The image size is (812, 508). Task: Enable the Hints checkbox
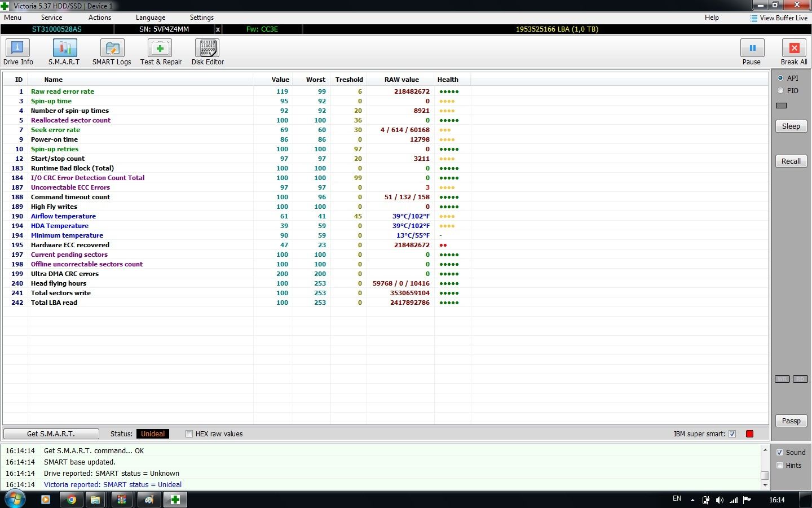(x=779, y=466)
